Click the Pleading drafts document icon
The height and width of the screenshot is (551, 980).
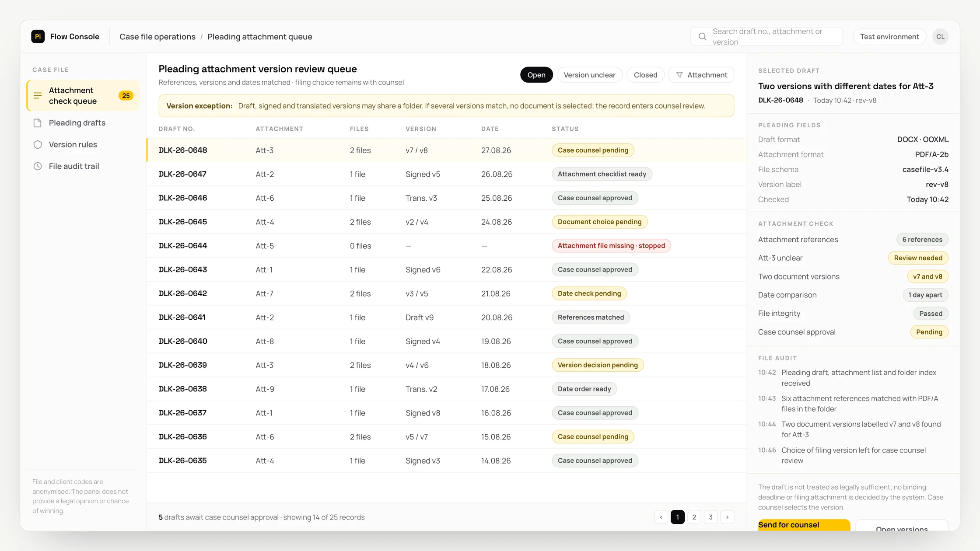pyautogui.click(x=38, y=123)
